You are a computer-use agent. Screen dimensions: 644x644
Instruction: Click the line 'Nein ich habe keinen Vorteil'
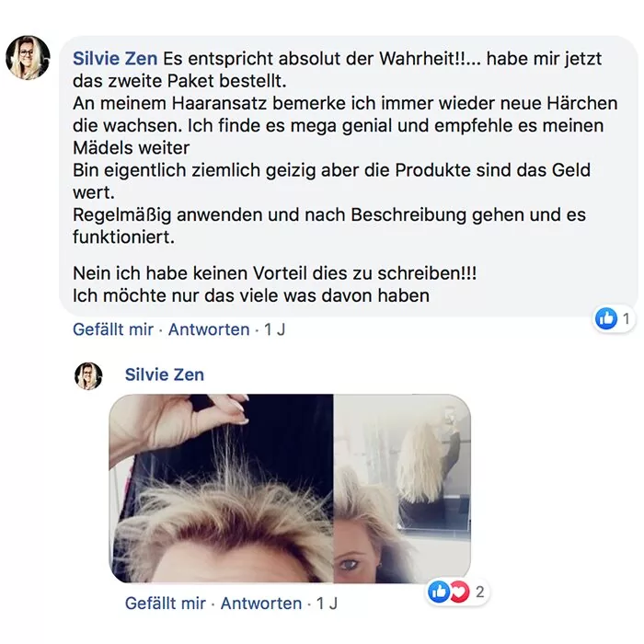[x=275, y=273]
